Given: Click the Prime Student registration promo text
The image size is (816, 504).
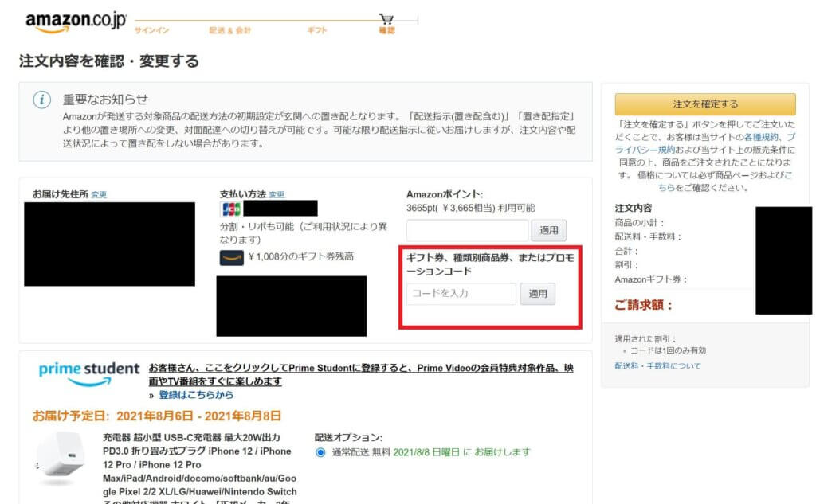Looking at the screenshot, I should coord(361,374).
